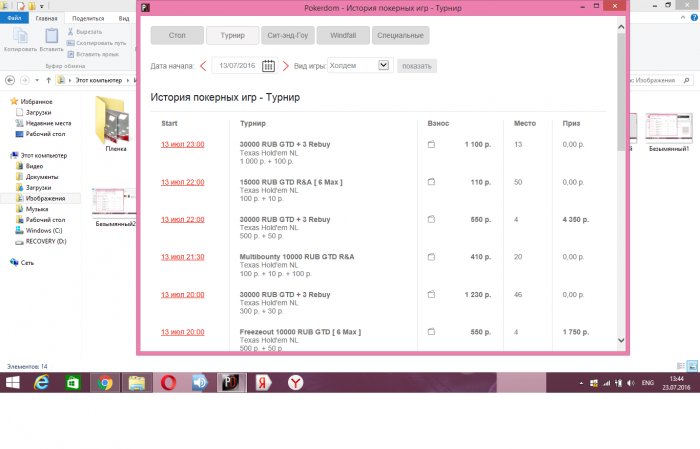Viewport: 700px width, 449px height.
Task: Open buy-in details icon for 410 р. row
Action: pos(431,257)
